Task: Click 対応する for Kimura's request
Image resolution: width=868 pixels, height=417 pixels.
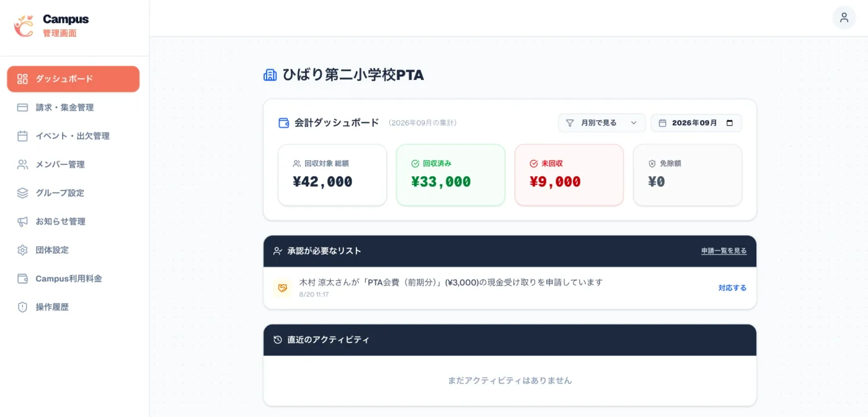Action: (x=732, y=288)
